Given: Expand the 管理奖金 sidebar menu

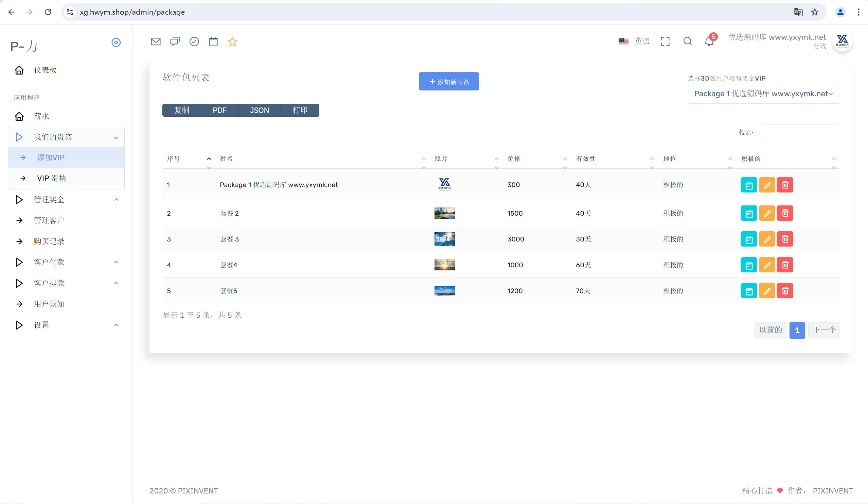Looking at the screenshot, I should click(66, 200).
